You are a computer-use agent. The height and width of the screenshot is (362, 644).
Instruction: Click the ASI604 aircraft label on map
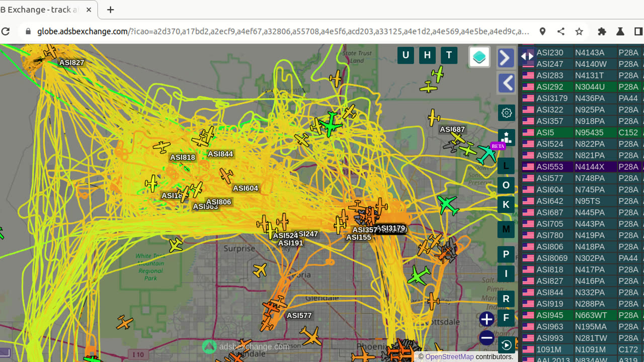[x=246, y=188]
